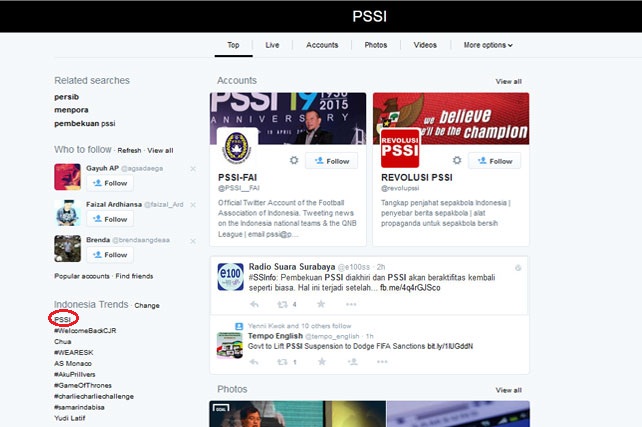Screen dimensions: 642x427
Task: Open Gayuh AP avatar
Action: pyautogui.click(x=68, y=177)
